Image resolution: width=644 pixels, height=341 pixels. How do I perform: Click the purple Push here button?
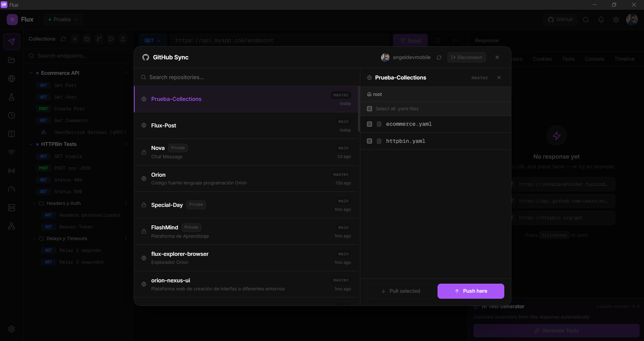click(471, 291)
